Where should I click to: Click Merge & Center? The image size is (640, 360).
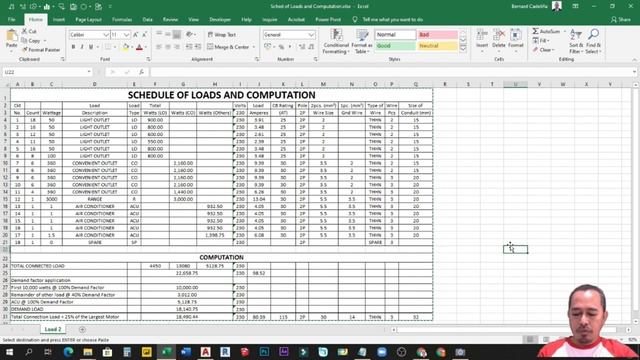pos(228,47)
